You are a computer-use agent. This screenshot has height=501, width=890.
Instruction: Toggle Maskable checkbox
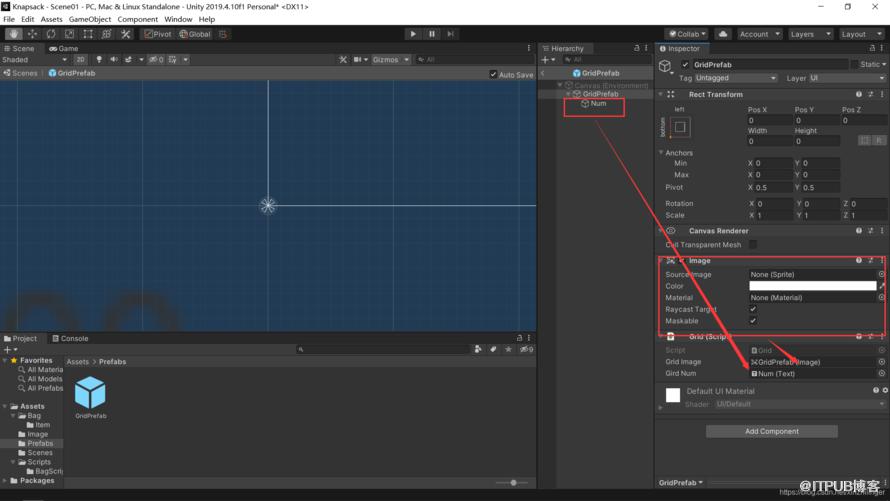click(x=753, y=321)
